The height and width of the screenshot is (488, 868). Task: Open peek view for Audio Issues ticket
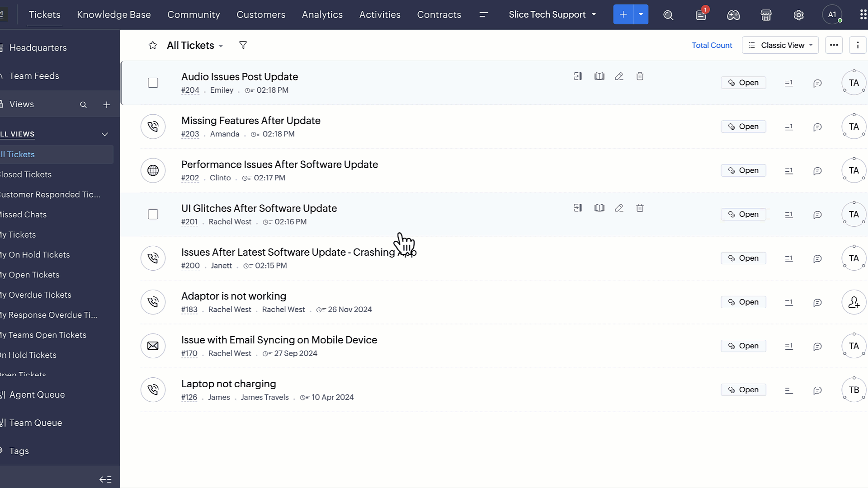[578, 76]
